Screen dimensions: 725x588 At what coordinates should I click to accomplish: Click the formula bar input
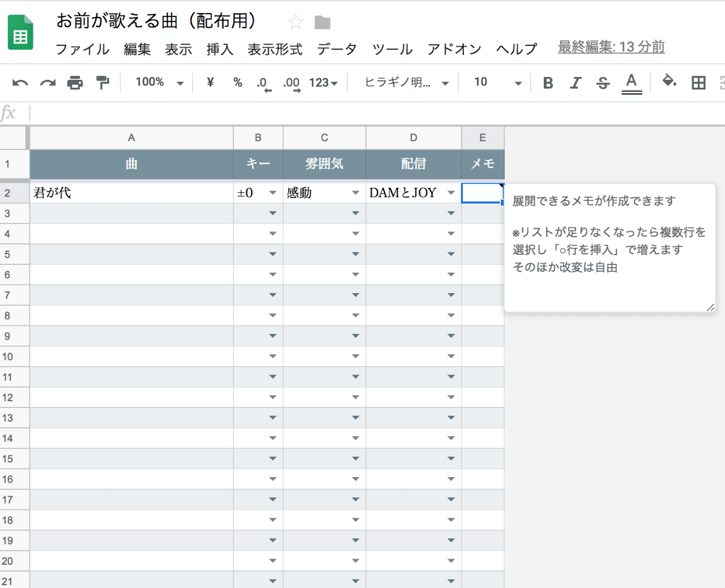pos(377,113)
